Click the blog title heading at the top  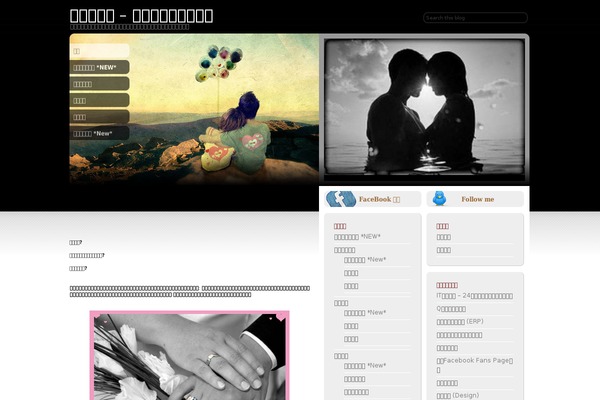tap(141, 16)
